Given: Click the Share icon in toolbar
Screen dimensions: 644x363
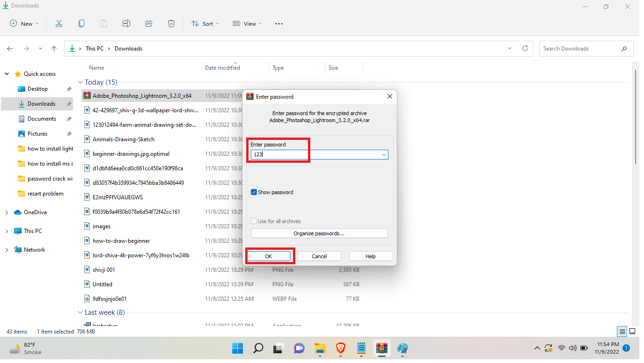Looking at the screenshot, I should click(x=149, y=23).
